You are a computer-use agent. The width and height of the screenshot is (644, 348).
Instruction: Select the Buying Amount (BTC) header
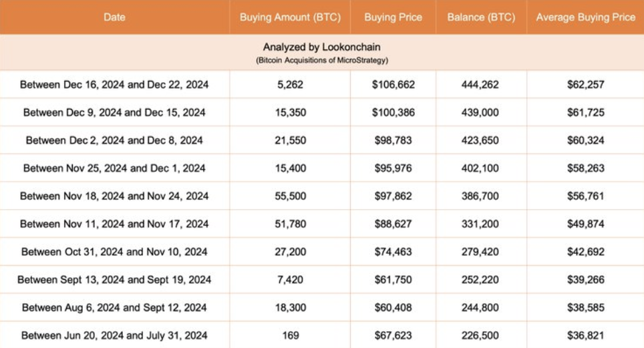tap(290, 17)
